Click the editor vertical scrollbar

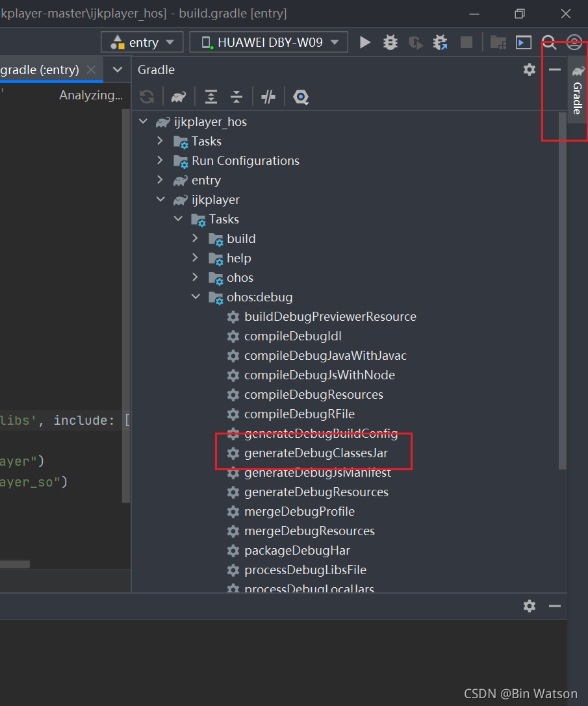click(125, 305)
